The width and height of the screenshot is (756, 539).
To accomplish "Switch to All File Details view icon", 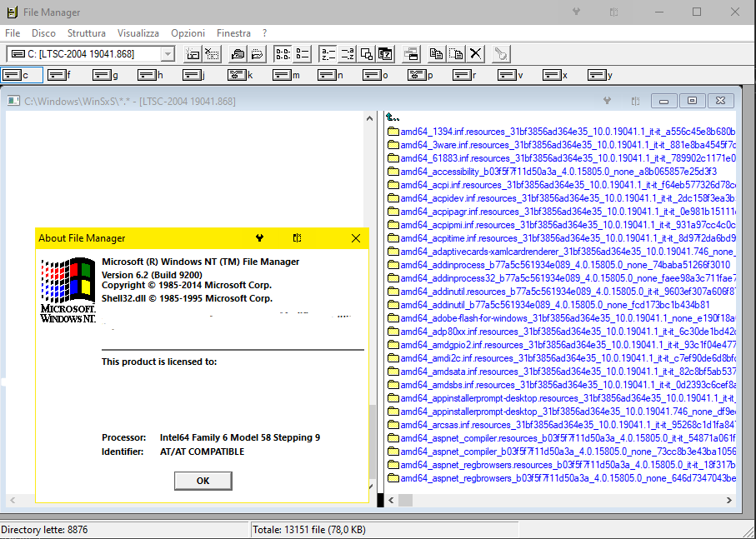I will click(x=303, y=54).
